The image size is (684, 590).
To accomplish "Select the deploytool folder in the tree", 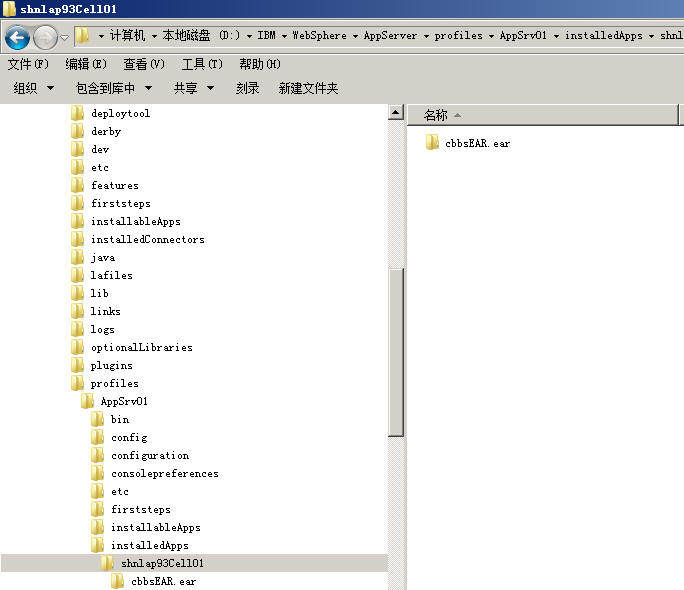I will tap(111, 113).
